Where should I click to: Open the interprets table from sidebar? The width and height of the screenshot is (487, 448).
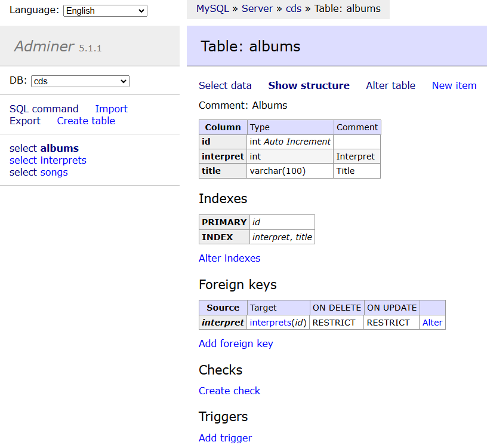tap(63, 160)
